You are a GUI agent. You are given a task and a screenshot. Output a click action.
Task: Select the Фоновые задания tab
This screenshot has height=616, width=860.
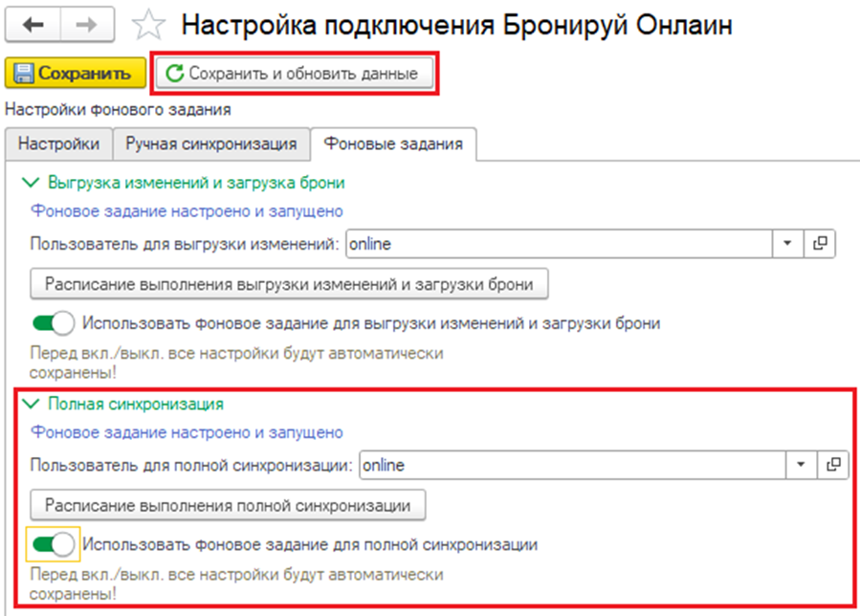point(393,143)
